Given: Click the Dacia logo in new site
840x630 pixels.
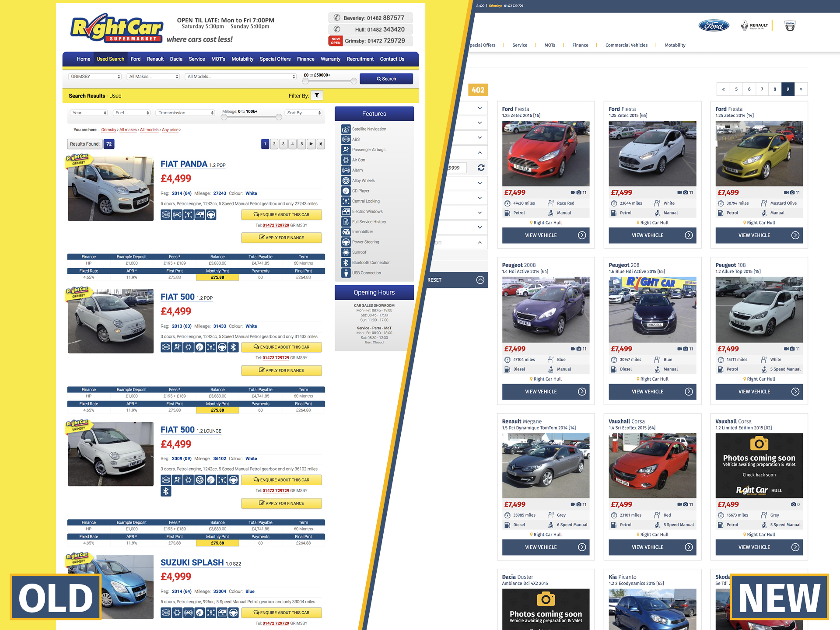Looking at the screenshot, I should pos(790,26).
